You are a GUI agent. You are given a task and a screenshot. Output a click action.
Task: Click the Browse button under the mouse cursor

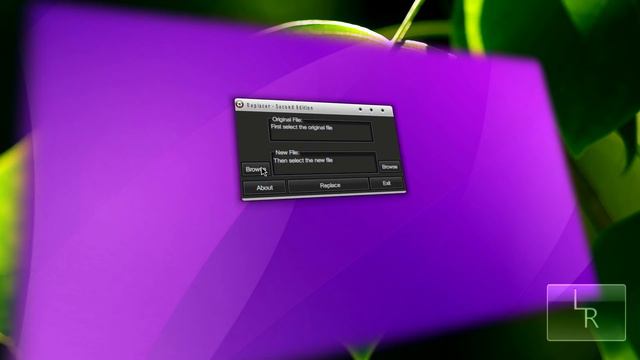pos(256,169)
